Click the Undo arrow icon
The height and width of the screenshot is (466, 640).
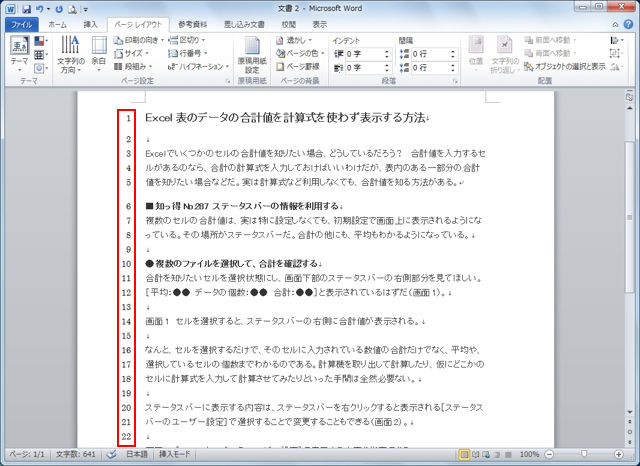[x=40, y=9]
